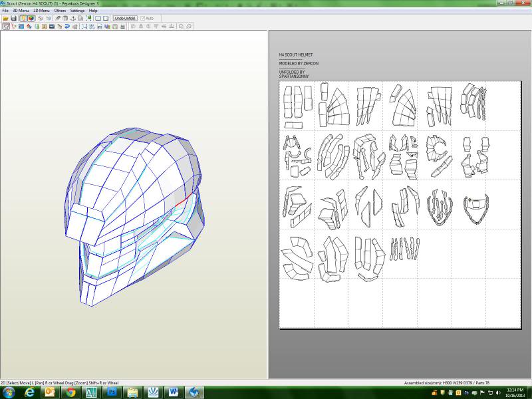Click the 'UNFOLDED BY SPARTANSONNY' text label
This screenshot has width=532, height=399.
coord(294,74)
